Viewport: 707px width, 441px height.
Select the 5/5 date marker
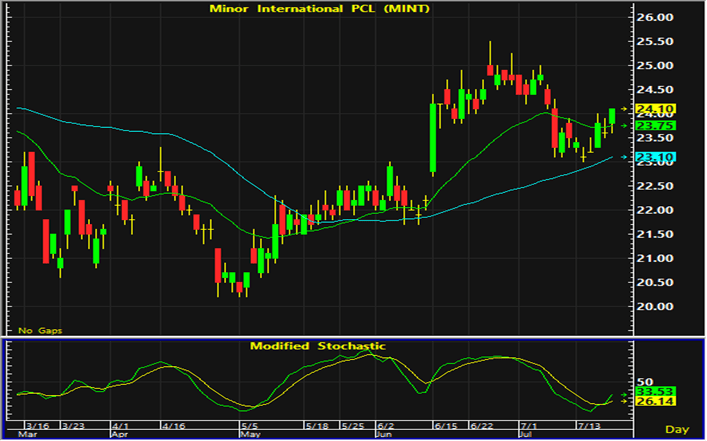[x=251, y=426]
